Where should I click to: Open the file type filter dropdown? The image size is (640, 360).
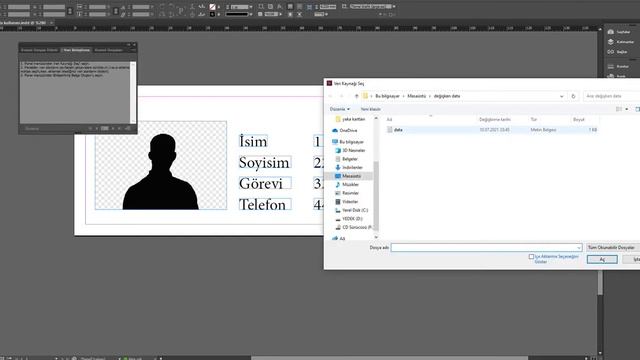click(613, 247)
